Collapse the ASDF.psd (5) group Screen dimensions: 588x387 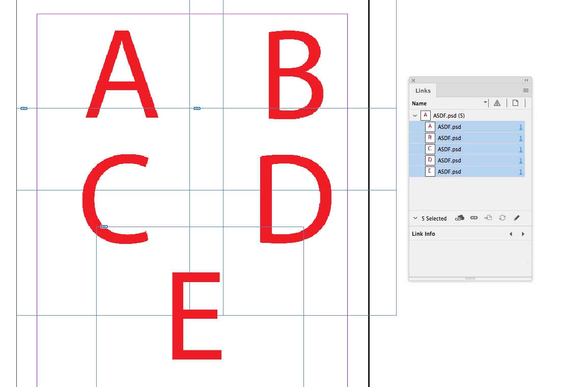point(415,116)
